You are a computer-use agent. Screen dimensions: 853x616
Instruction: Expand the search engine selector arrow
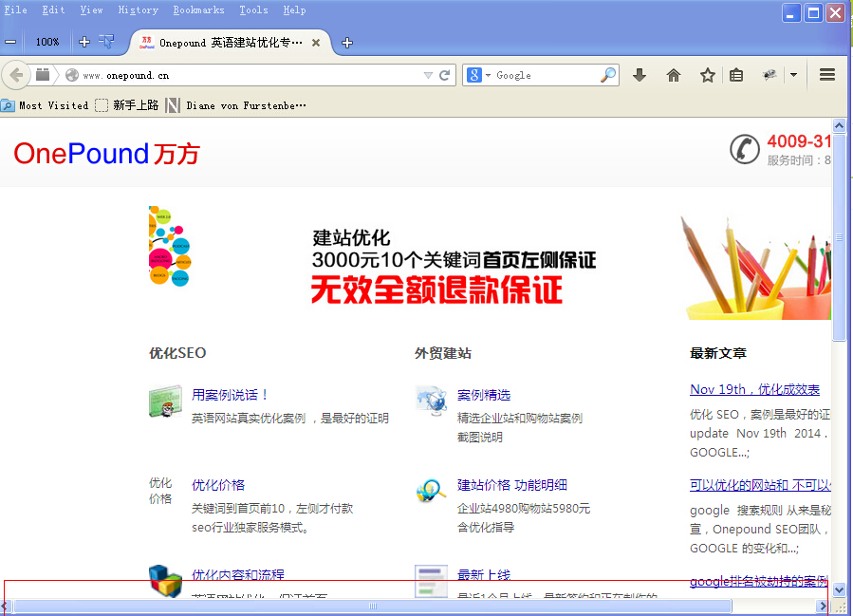coord(488,75)
